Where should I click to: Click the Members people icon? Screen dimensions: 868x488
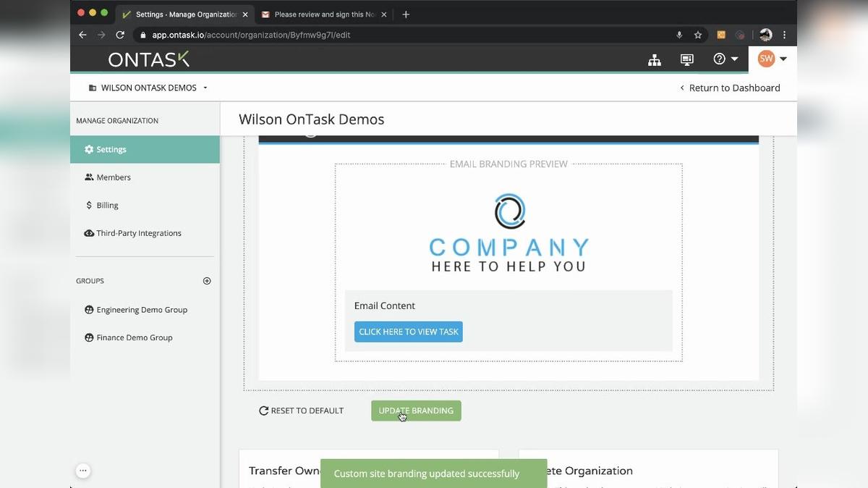pos(89,177)
